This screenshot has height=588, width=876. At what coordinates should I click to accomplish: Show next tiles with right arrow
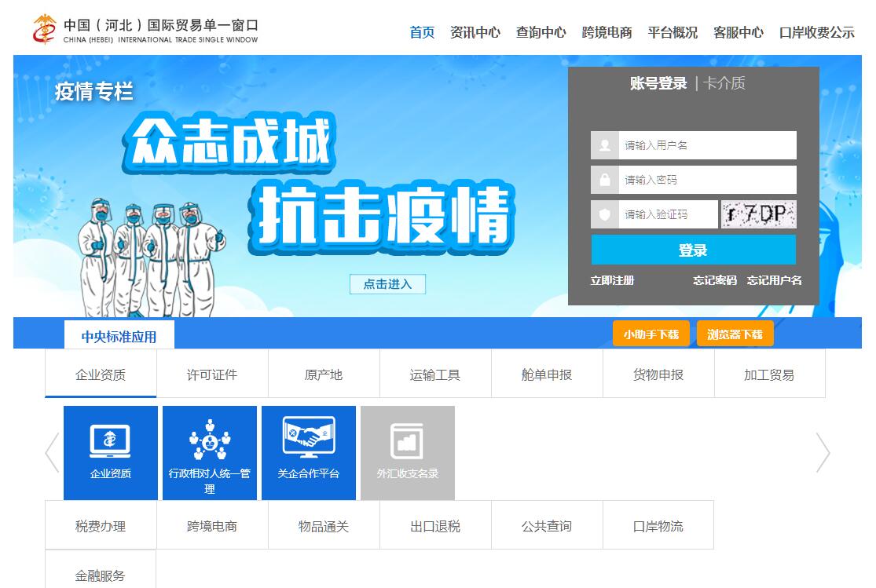pyautogui.click(x=823, y=453)
